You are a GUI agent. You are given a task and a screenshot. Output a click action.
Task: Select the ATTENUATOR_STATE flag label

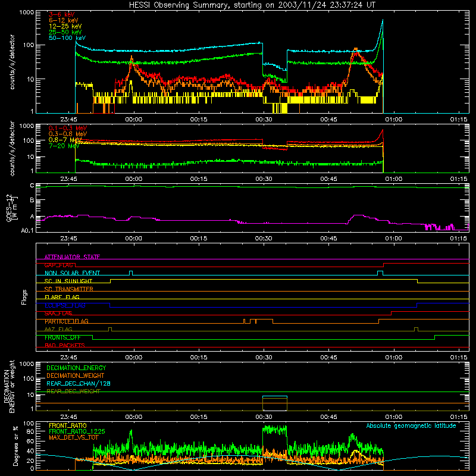tap(72, 257)
